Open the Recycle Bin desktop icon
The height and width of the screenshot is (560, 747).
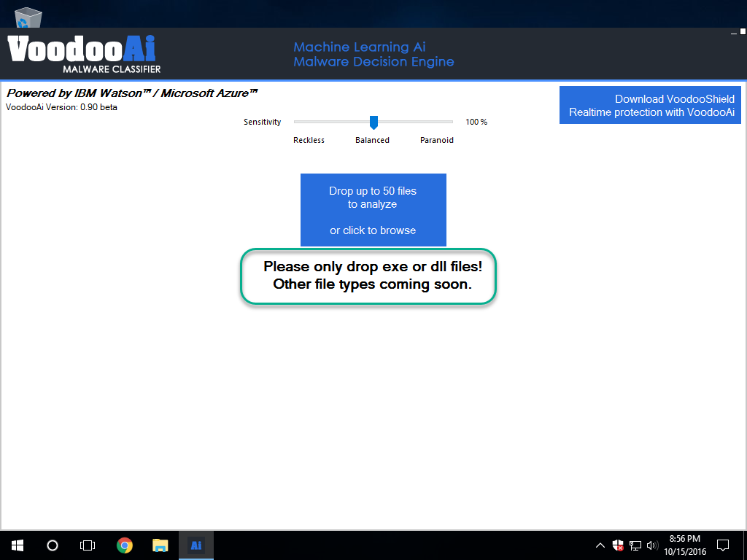[28, 17]
